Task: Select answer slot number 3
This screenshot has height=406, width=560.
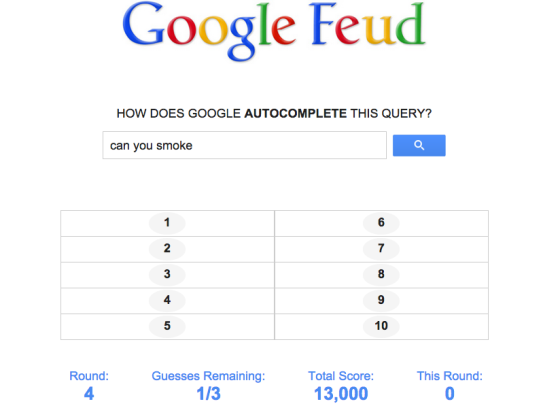Action: click(x=167, y=275)
